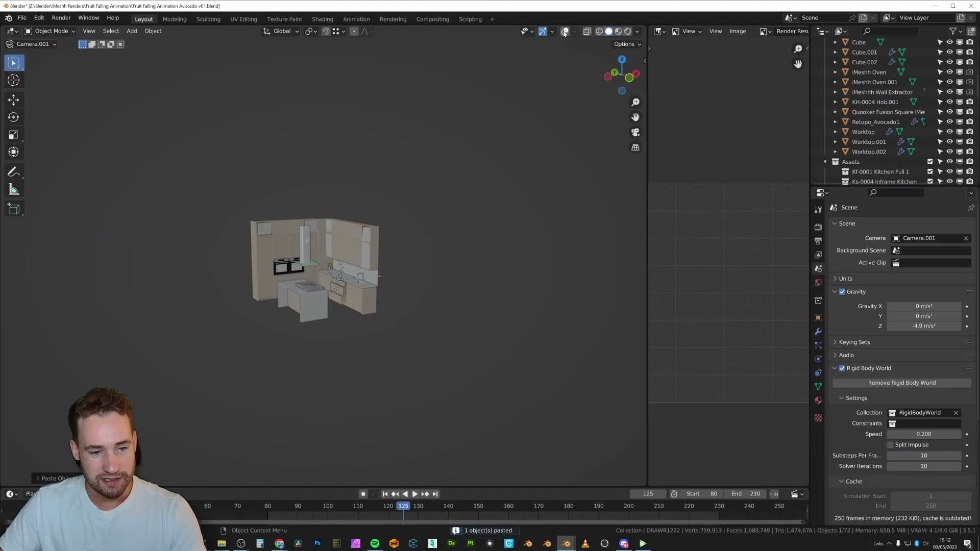
Task: Hide Retopo_Avocado1 using its eye icon
Action: 950,122
